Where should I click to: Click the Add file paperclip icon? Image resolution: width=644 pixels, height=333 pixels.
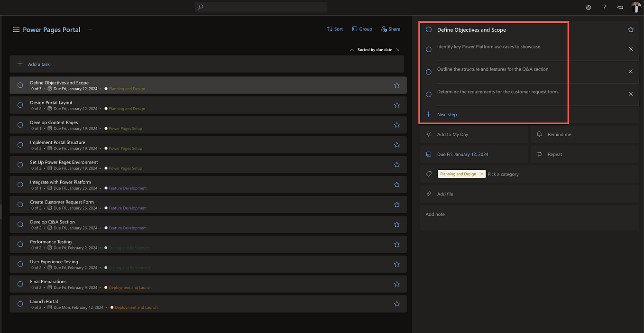[x=428, y=194]
